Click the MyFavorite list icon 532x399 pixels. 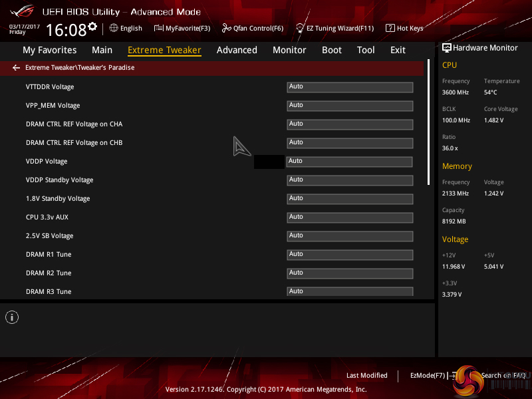point(158,28)
